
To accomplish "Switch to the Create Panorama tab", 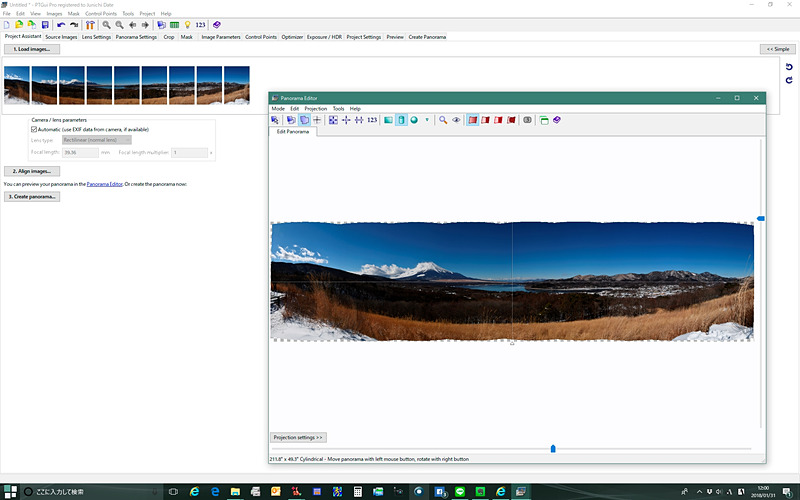I will point(427,37).
